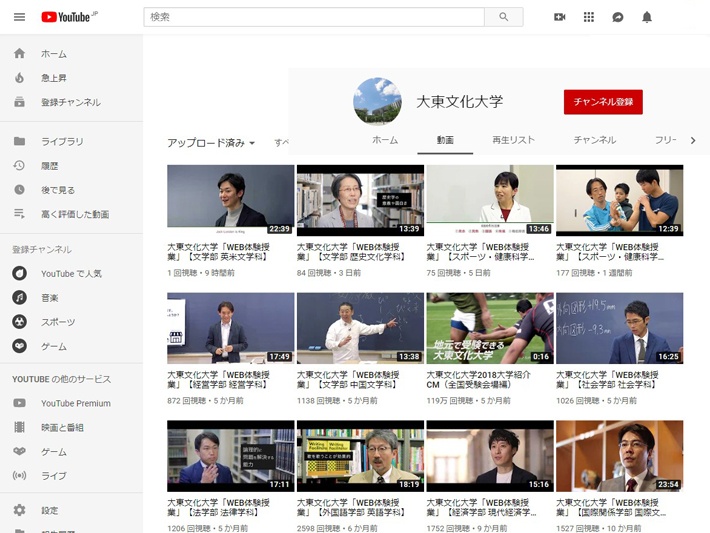
Task: Select the チャンネル tab
Action: pos(594,140)
